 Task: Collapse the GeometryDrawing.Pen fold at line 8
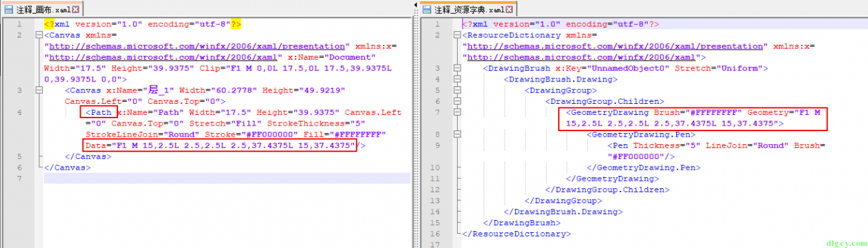(x=456, y=134)
